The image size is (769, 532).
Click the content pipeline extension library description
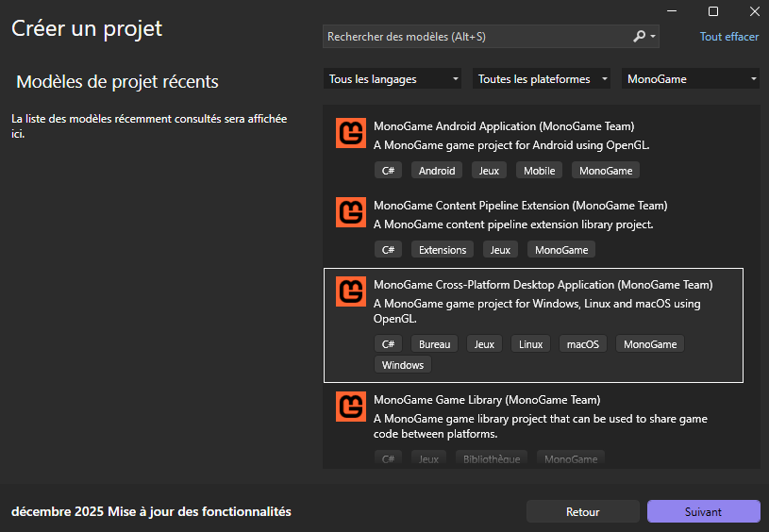[513, 224]
